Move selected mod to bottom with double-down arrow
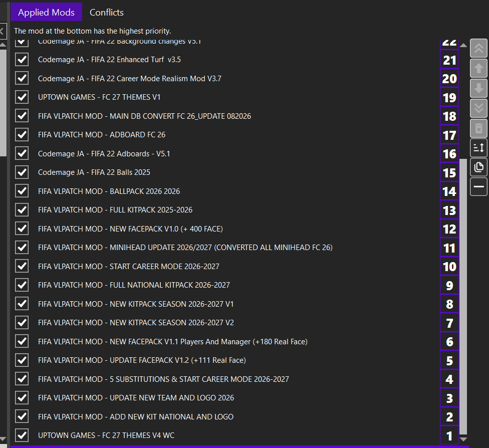 click(478, 108)
